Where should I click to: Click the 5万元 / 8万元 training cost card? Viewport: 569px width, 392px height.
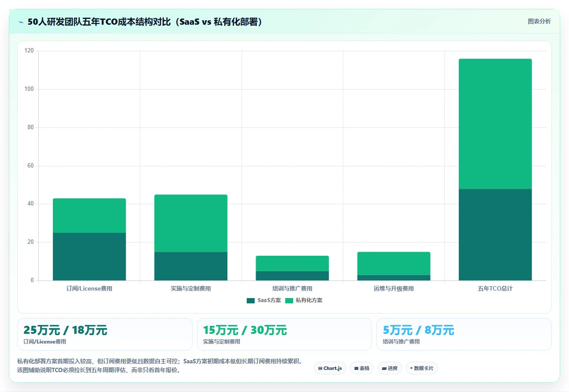coord(464,334)
